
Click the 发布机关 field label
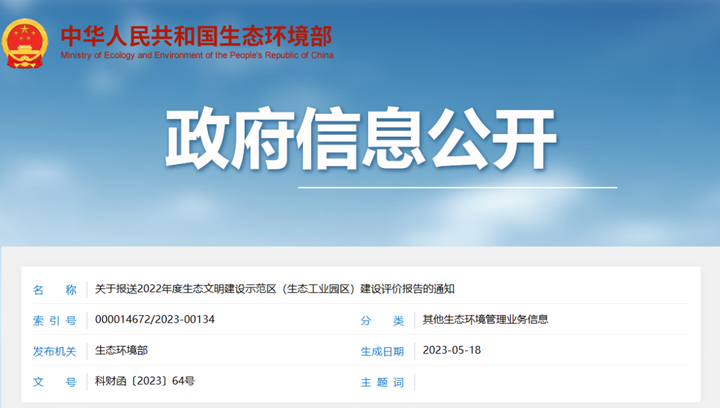pos(54,351)
